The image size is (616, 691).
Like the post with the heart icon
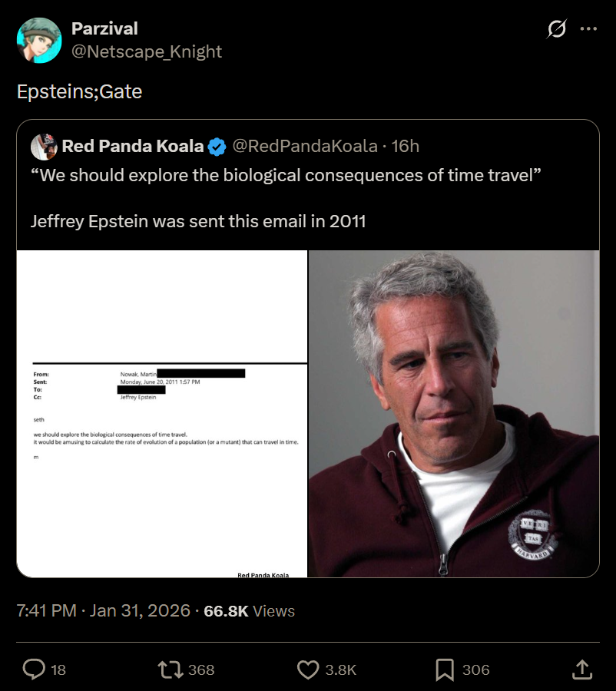308,670
